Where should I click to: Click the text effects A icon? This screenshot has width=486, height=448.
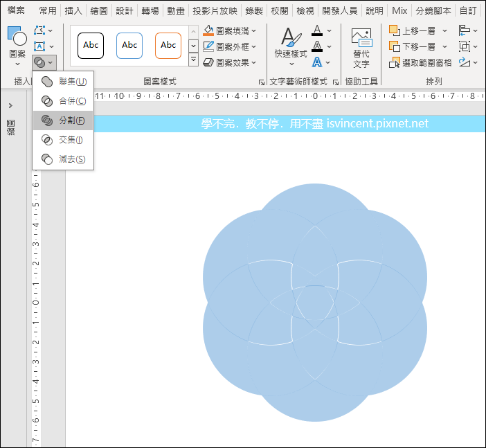coord(317,62)
